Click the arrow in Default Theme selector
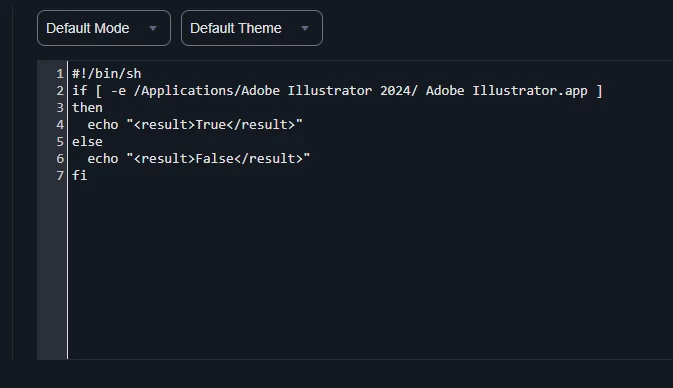The width and height of the screenshot is (673, 388). (305, 28)
